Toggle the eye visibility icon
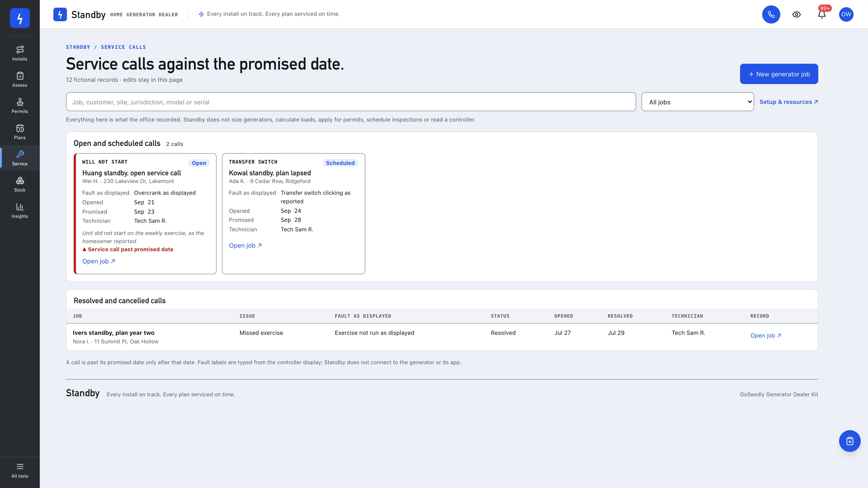 click(796, 14)
